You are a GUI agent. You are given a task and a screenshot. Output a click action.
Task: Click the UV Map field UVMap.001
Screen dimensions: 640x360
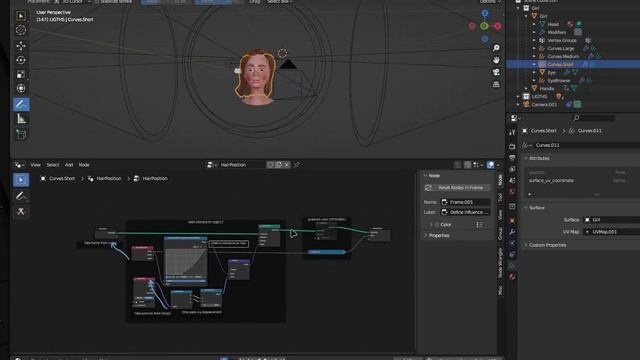click(611, 232)
